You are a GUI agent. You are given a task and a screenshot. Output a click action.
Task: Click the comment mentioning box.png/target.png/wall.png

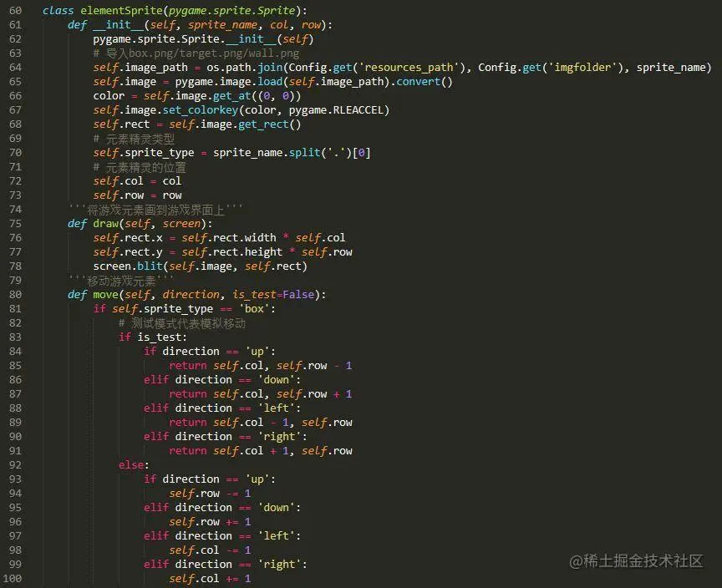(196, 53)
